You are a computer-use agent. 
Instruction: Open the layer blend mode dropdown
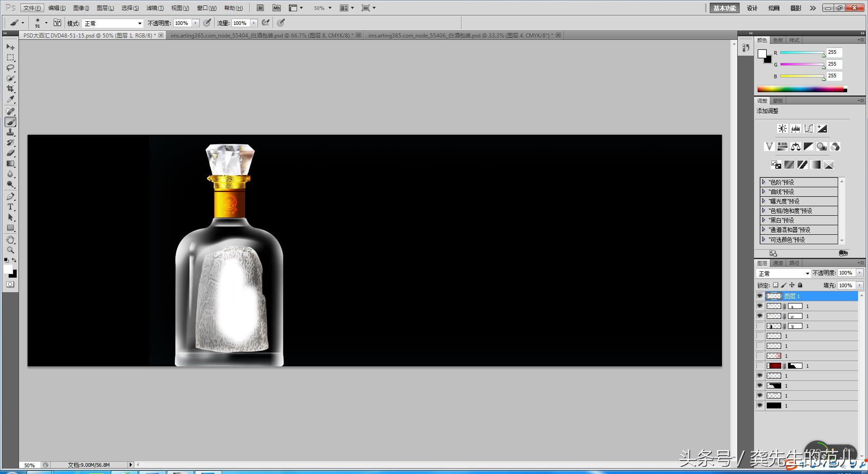(783, 273)
